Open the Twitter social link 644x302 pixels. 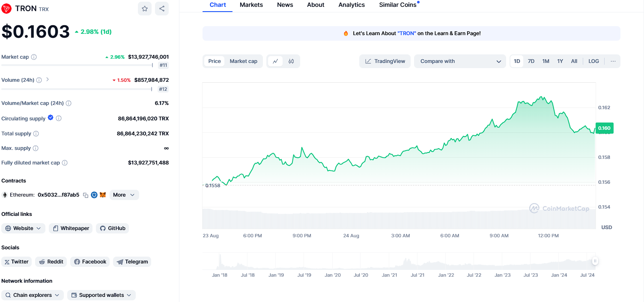pos(16,262)
